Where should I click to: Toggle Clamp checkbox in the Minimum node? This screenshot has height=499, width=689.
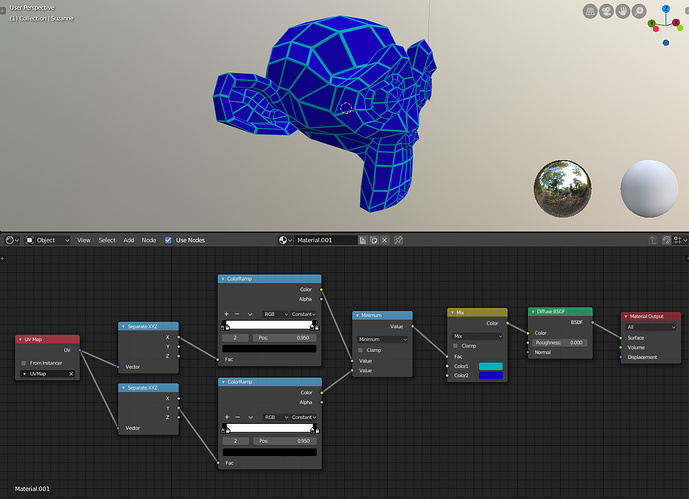360,351
